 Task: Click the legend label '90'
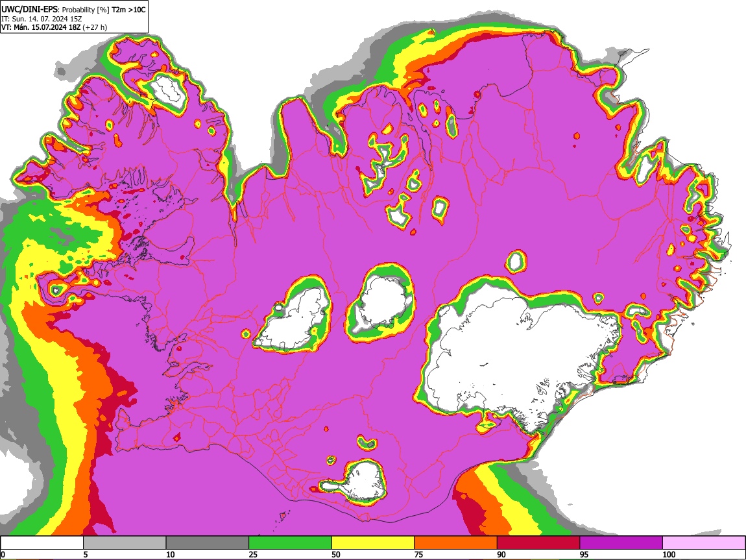[x=501, y=554]
